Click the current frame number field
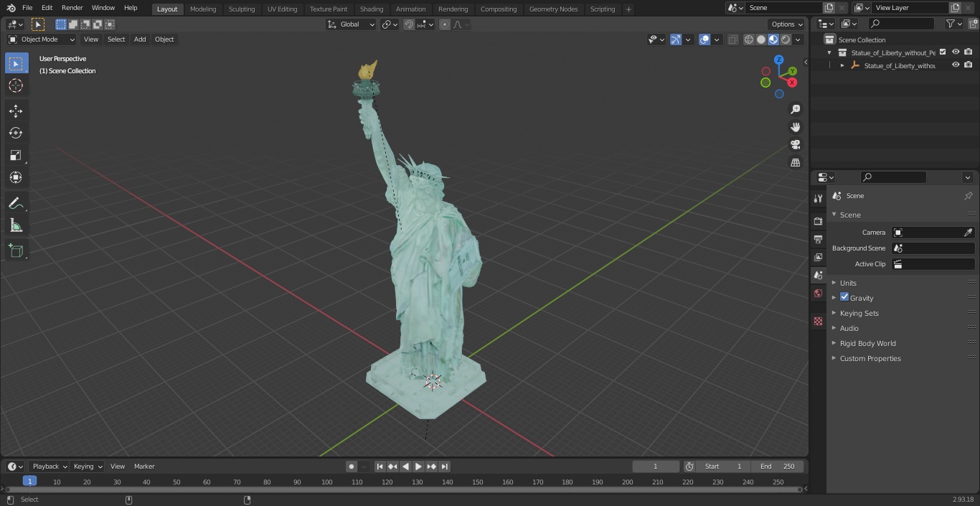Viewport: 980px width, 506px height. [655, 467]
